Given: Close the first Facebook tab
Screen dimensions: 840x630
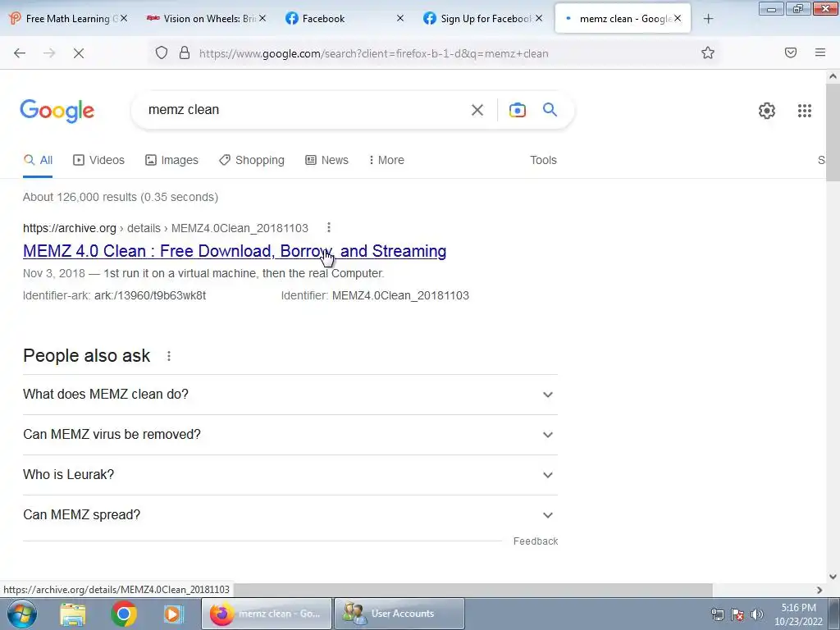Looking at the screenshot, I should (x=400, y=18).
